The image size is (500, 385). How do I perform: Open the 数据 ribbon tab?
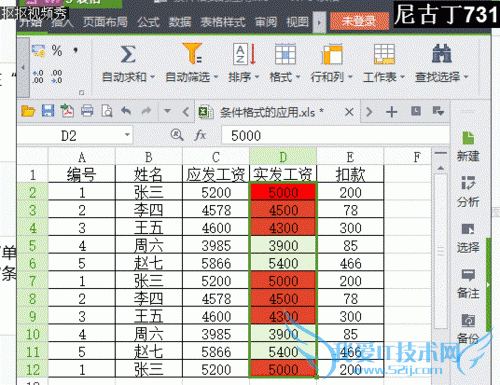180,22
